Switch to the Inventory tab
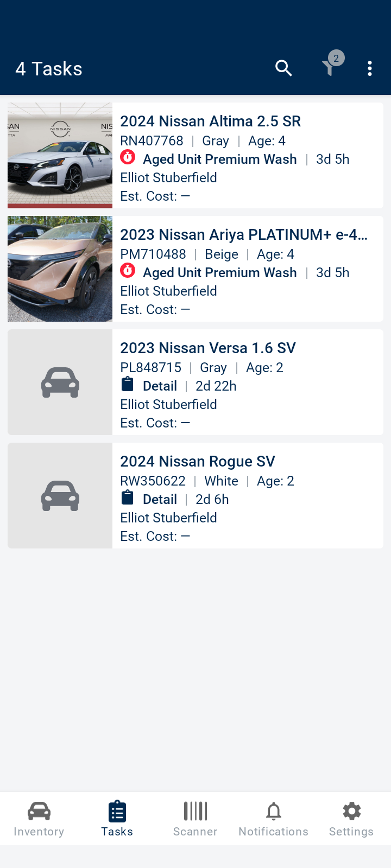Image resolution: width=391 pixels, height=868 pixels. (x=39, y=819)
